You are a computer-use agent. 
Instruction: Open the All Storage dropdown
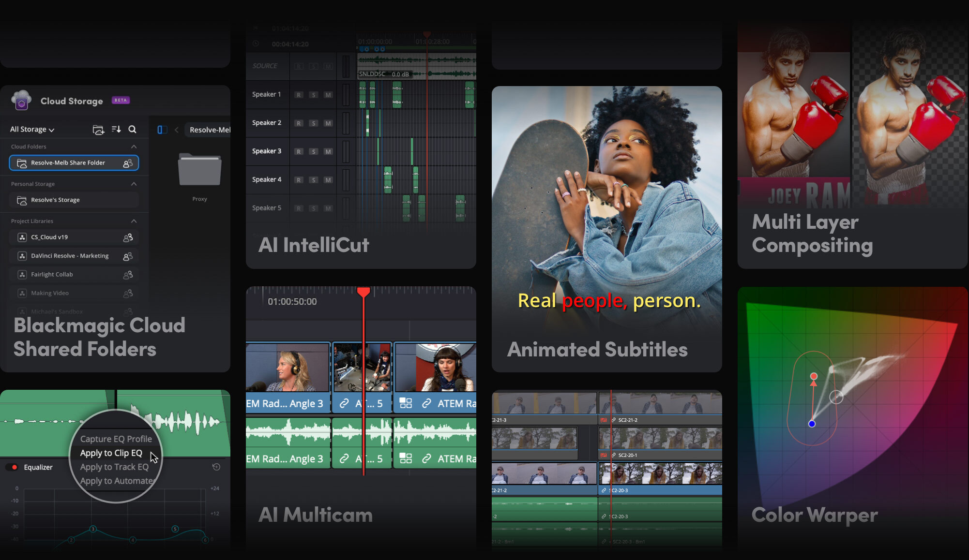click(30, 129)
